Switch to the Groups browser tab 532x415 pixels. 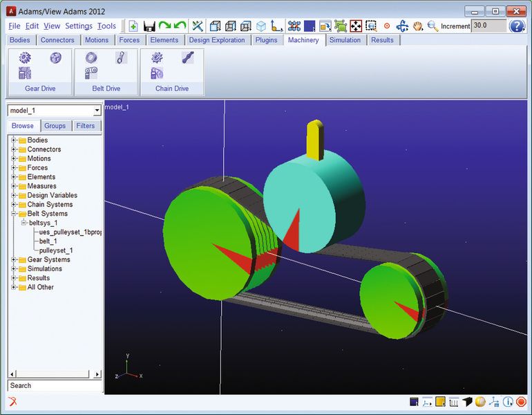click(55, 126)
